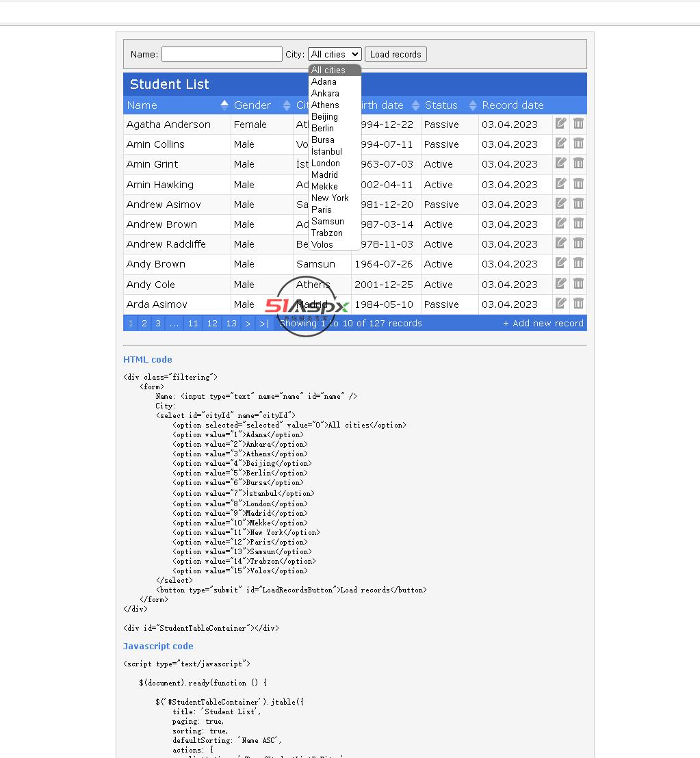Delete Amin Grint record
This screenshot has height=758, width=700.
(578, 163)
